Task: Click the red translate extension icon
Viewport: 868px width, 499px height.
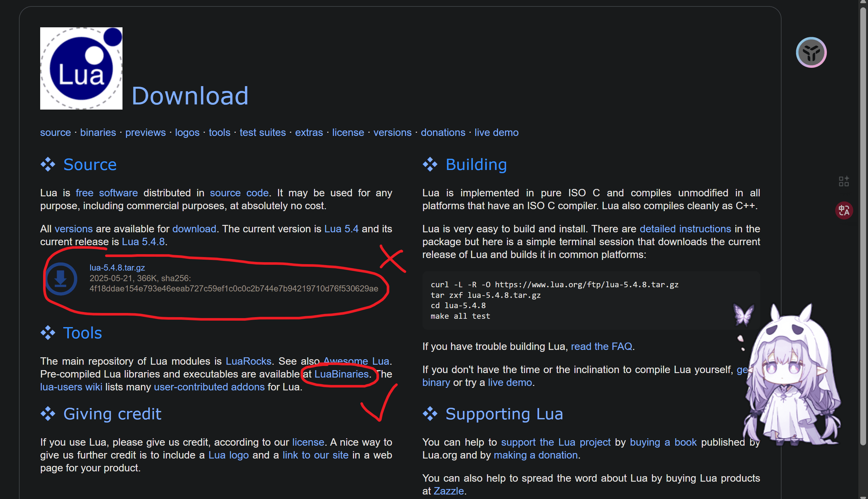Action: [x=844, y=210]
